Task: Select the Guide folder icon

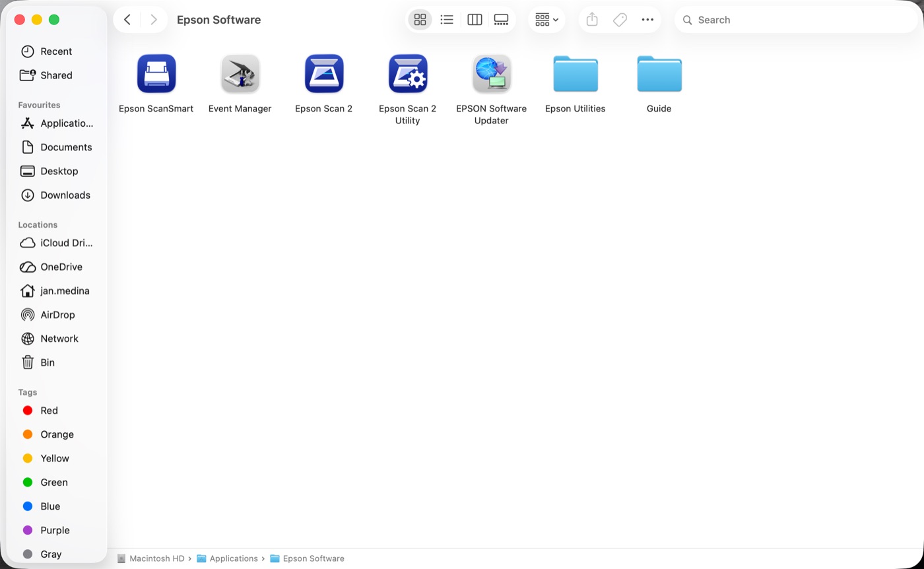Action: click(659, 74)
